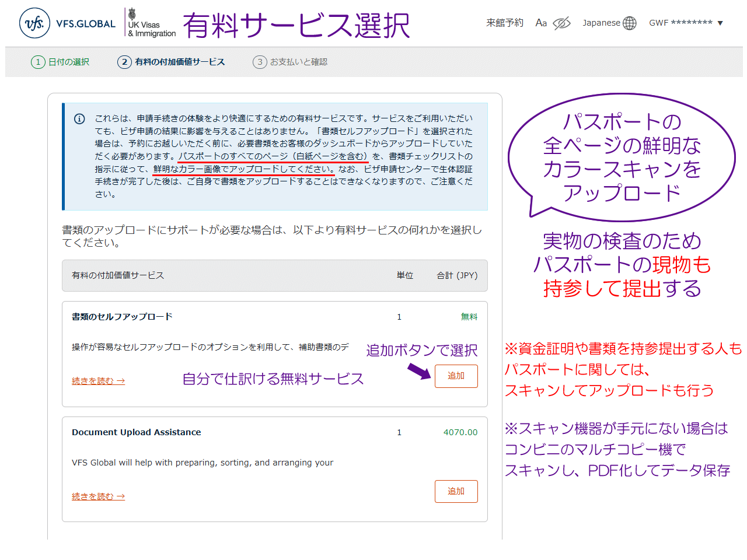Screen dimensions: 747x560
Task: Click the step 2 circle number icon
Action: click(124, 62)
